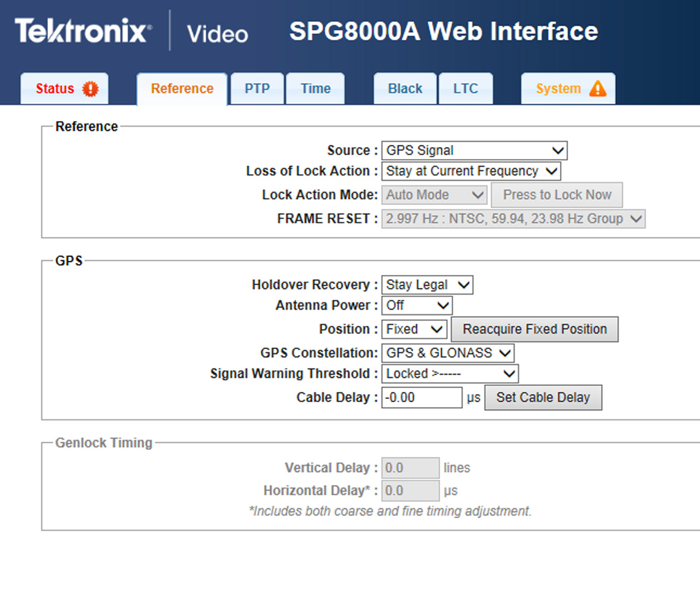Screen dimensions: 700x611
Task: Open the Time tab
Action: click(x=316, y=89)
